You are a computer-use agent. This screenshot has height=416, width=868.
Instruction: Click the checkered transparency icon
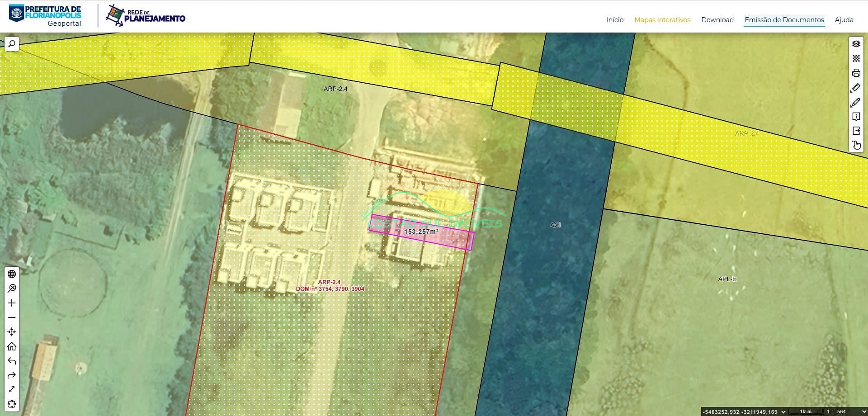[x=856, y=58]
